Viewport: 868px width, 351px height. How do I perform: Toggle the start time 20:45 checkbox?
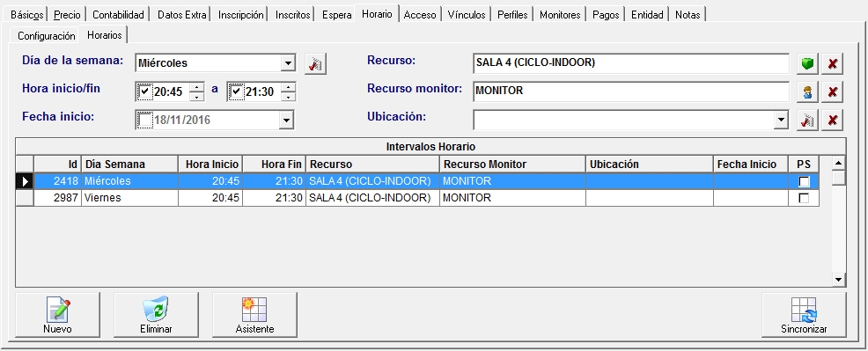tap(145, 91)
